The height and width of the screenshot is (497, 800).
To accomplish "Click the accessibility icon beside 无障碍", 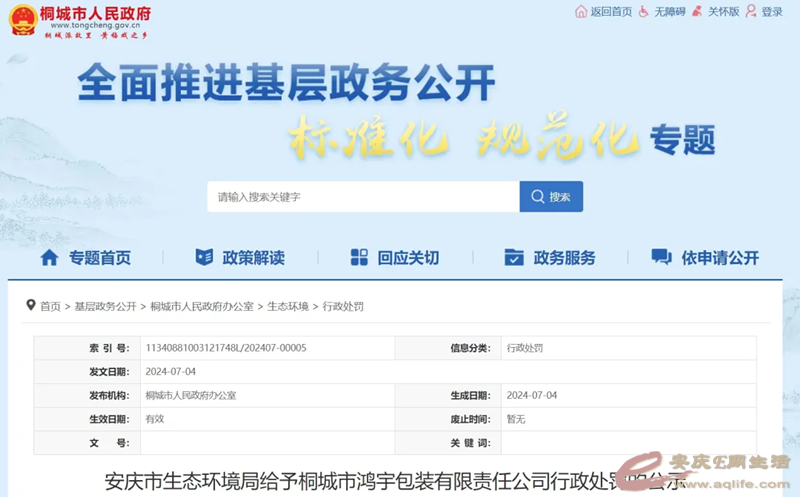I will [644, 12].
